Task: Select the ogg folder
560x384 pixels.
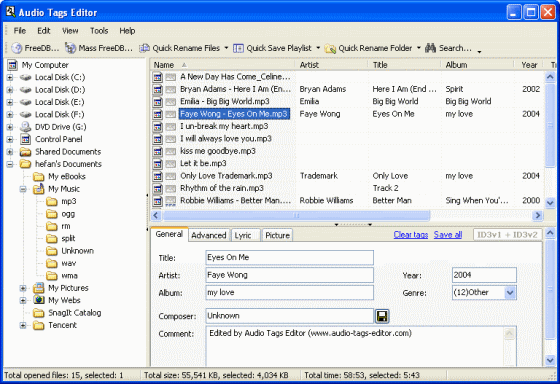Action: 68,214
